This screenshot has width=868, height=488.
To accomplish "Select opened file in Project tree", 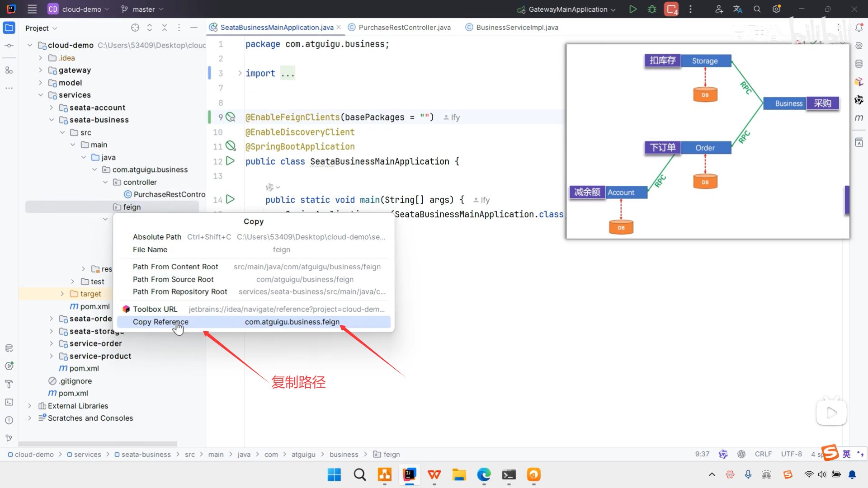I will (x=135, y=28).
